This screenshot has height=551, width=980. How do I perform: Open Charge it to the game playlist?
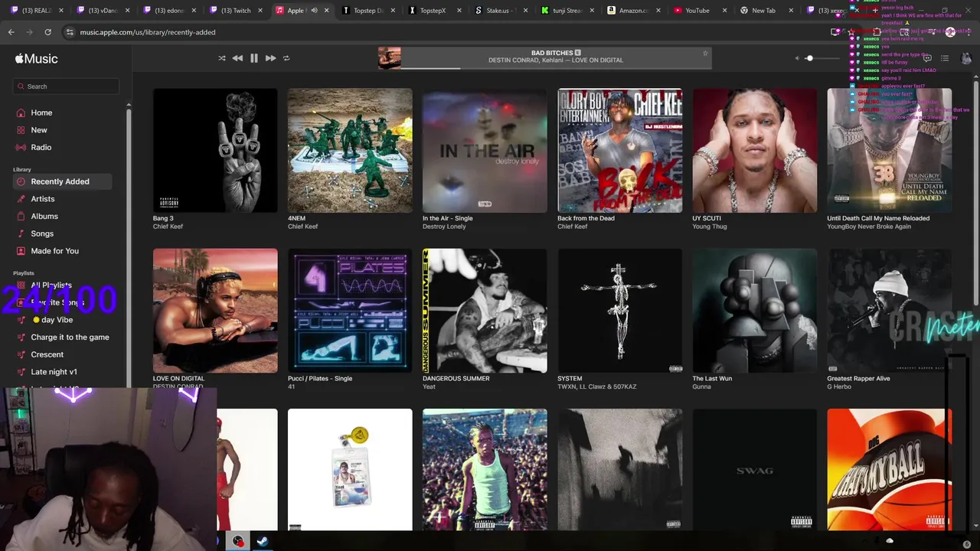62,337
